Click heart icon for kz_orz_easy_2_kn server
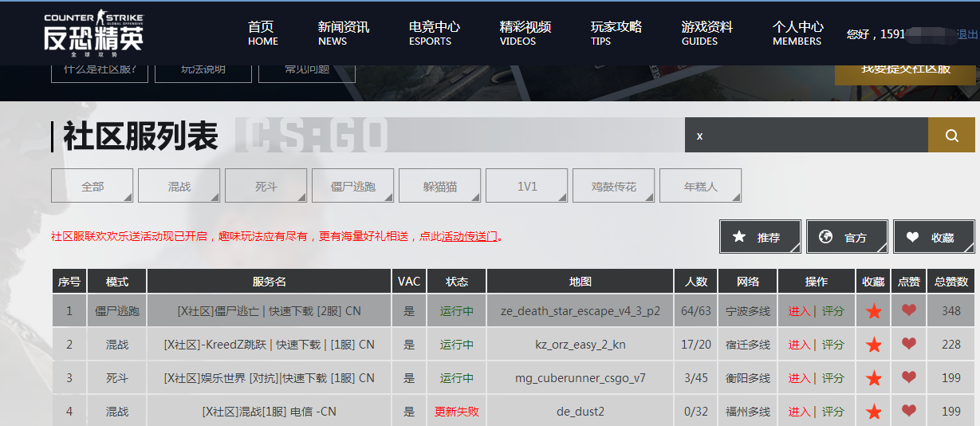This screenshot has height=426, width=980. [908, 345]
